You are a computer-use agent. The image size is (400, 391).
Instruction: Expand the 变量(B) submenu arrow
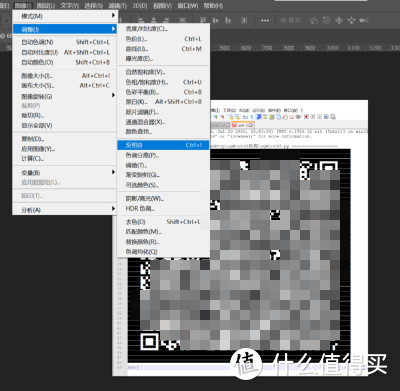(113, 172)
